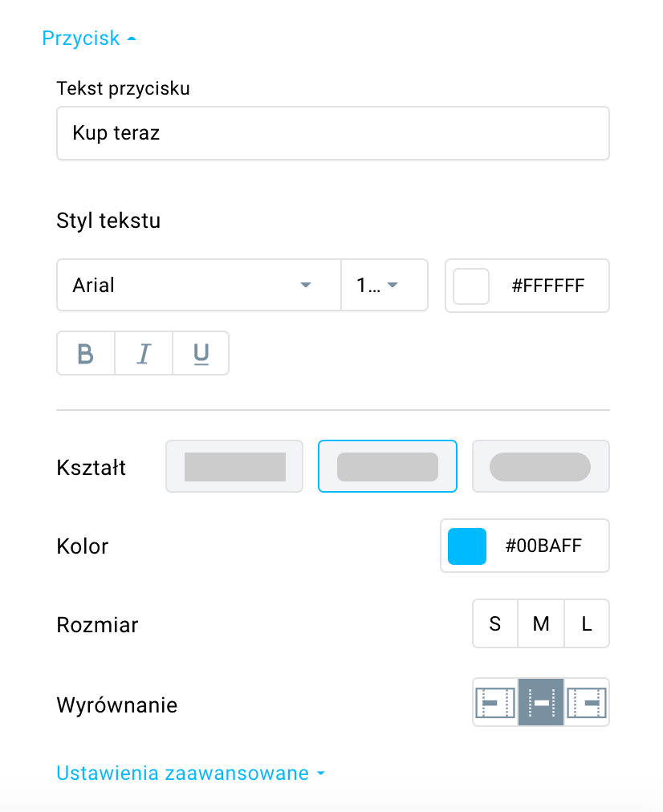Choose the slightly rounded button shape
This screenshot has width=663, height=812.
pyautogui.click(x=388, y=466)
